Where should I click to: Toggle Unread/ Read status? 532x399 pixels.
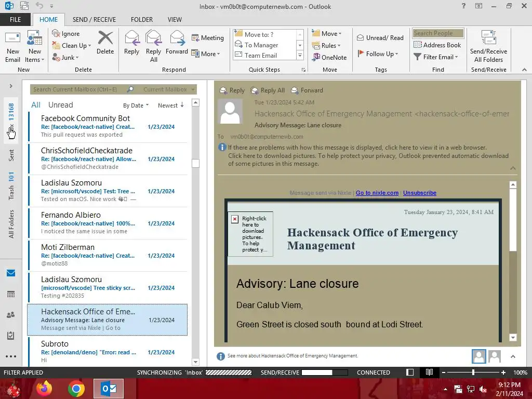click(x=380, y=37)
